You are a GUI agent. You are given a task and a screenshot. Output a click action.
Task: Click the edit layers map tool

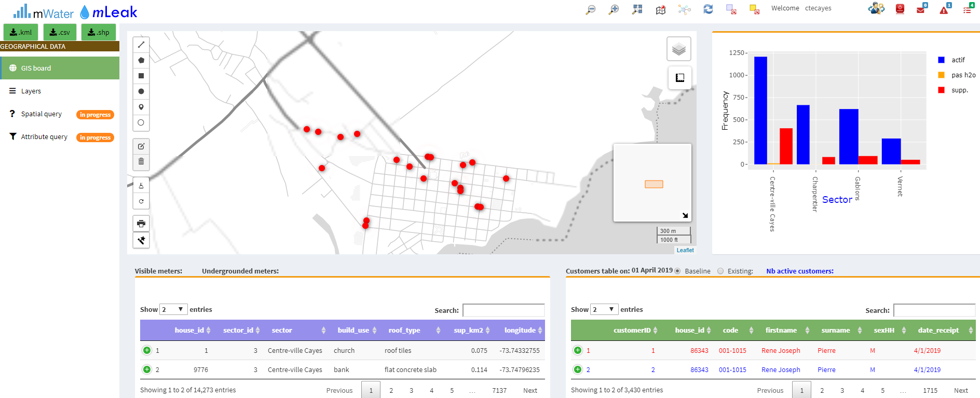coord(141,146)
